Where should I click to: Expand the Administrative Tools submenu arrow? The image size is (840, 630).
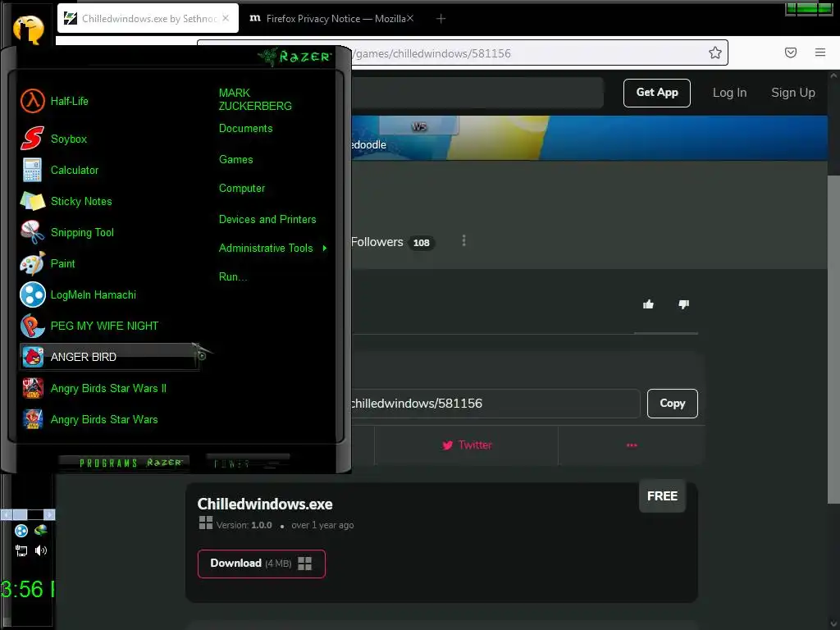pos(325,248)
